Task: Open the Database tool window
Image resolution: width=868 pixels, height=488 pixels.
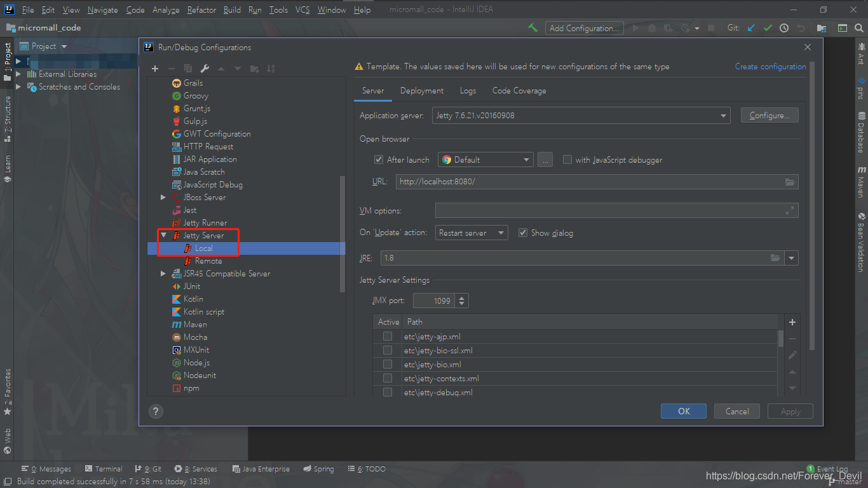Action: pos(862,133)
